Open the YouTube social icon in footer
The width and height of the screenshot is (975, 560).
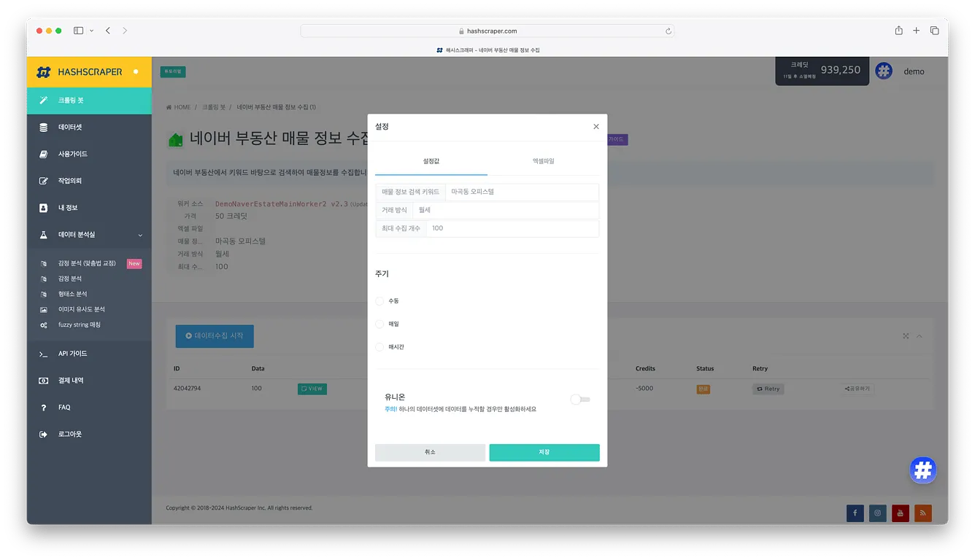[x=900, y=513]
